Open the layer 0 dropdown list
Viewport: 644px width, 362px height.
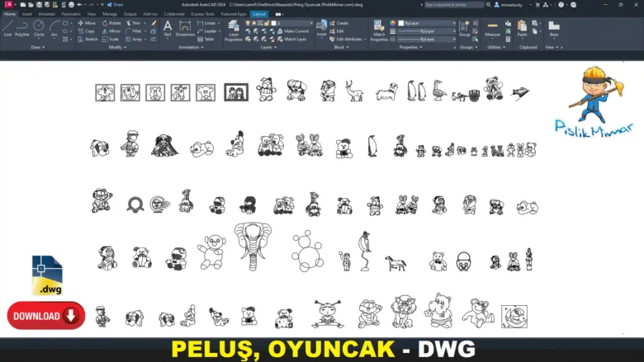click(x=311, y=23)
